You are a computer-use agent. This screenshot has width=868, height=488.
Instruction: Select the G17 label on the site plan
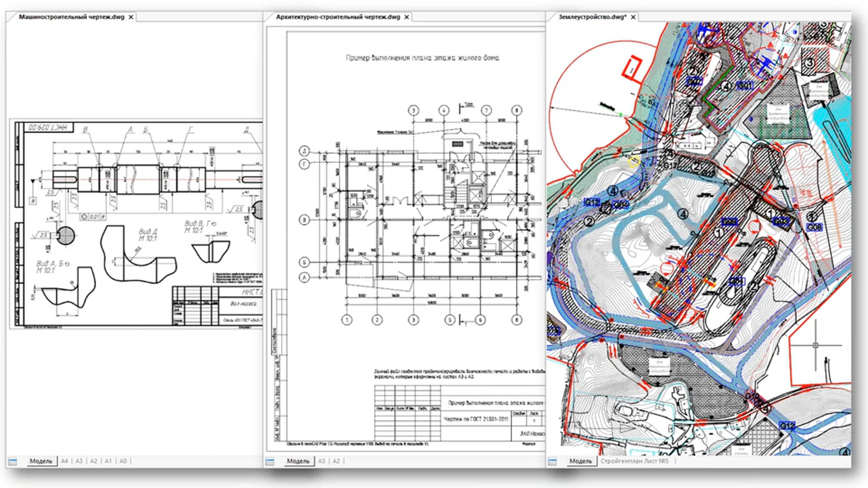click(x=670, y=166)
